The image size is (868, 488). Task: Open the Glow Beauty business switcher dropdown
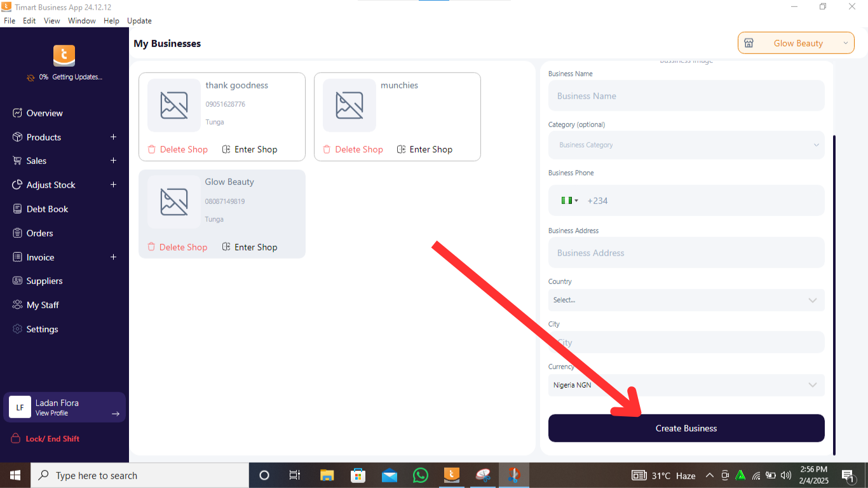pos(796,43)
